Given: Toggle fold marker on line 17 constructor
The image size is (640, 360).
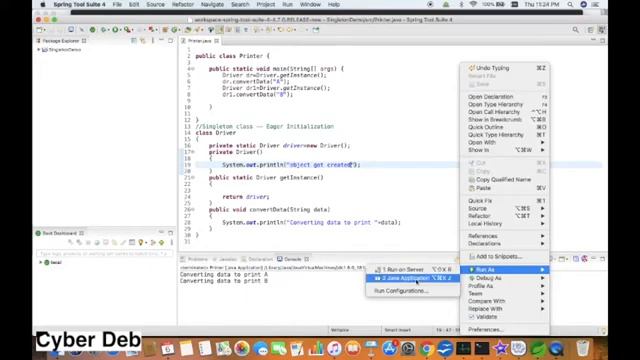Looking at the screenshot, I should click(193, 152).
